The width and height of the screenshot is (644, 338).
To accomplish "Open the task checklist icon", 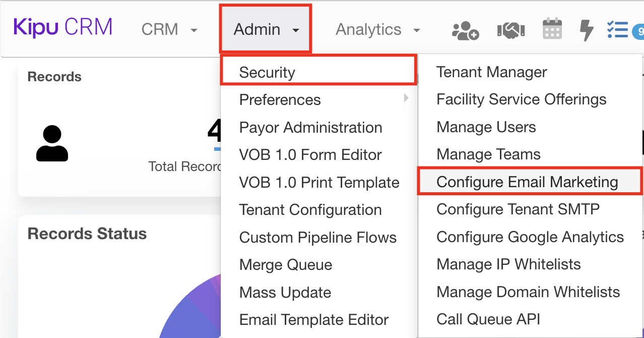I will (x=617, y=30).
